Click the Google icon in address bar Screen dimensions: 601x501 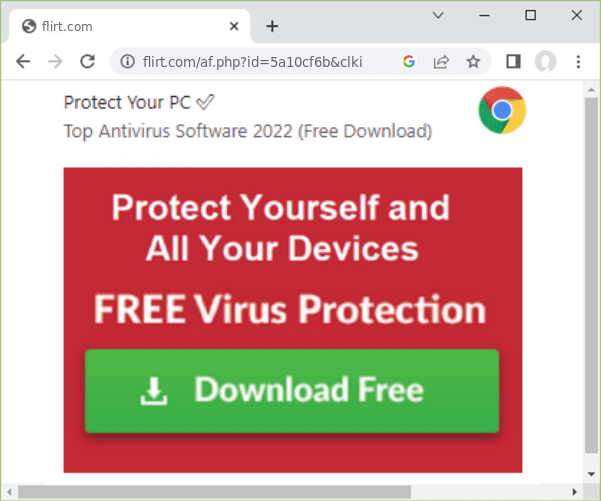[x=409, y=61]
